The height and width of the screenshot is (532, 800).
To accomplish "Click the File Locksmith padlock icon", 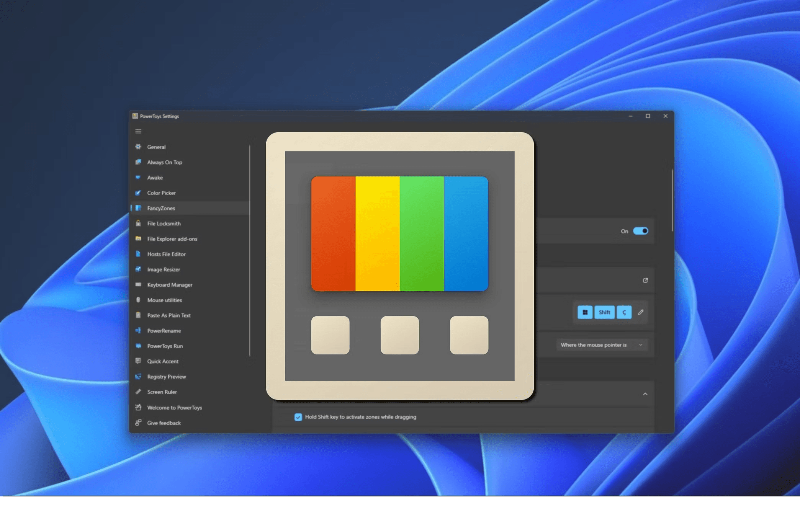I will [x=138, y=223].
